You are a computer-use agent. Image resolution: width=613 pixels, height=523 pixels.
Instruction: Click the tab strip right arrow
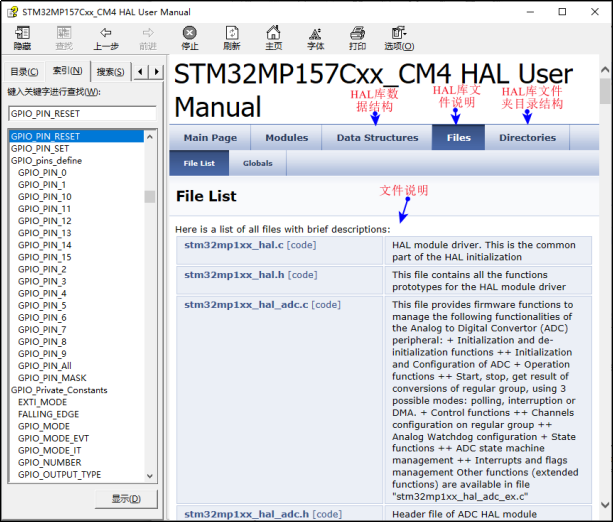click(x=156, y=72)
